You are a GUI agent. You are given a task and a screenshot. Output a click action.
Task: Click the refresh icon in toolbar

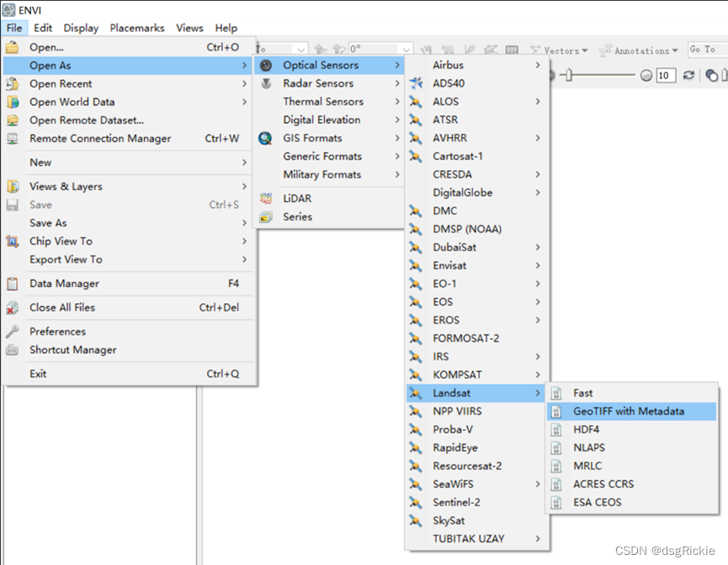coord(688,75)
